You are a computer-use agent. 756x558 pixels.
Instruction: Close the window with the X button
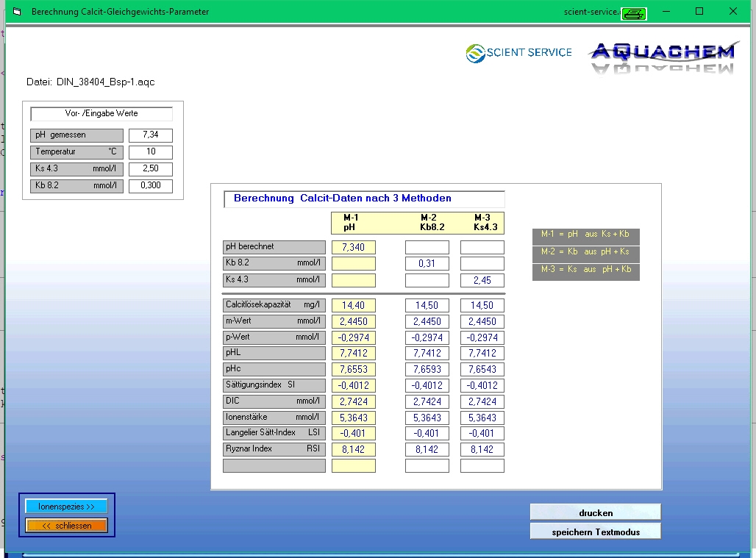(733, 12)
